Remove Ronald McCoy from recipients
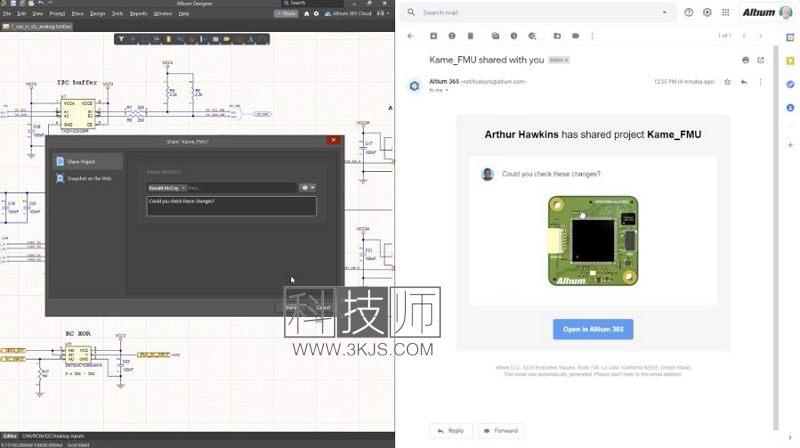 (184, 188)
